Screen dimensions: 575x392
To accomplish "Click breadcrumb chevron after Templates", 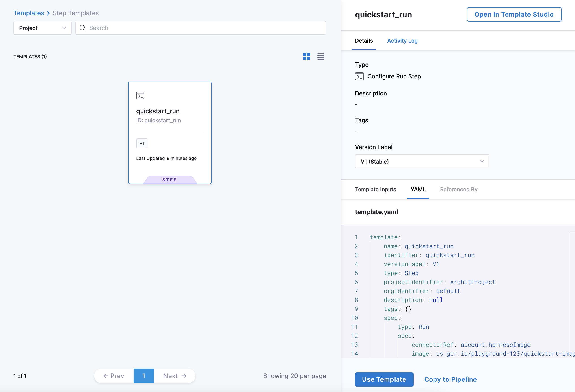I will pos(48,13).
